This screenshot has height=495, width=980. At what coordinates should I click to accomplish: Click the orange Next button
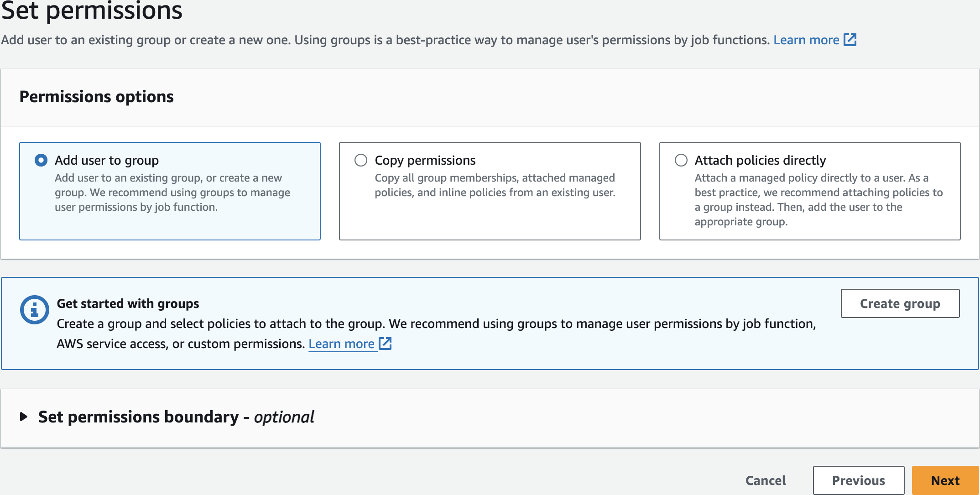(945, 480)
